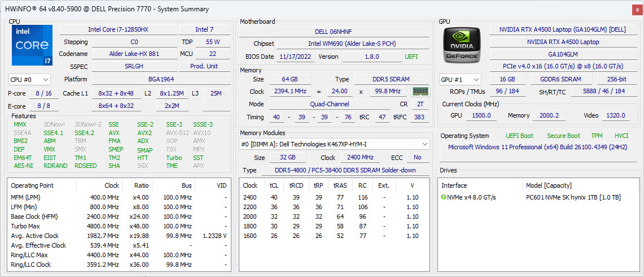644x277 pixels.
Task: Click the GPU clock 1500.0 value
Action: point(481,116)
